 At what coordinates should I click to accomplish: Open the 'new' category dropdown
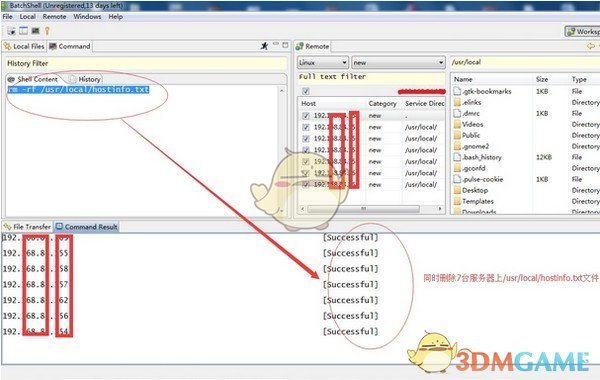(398, 62)
